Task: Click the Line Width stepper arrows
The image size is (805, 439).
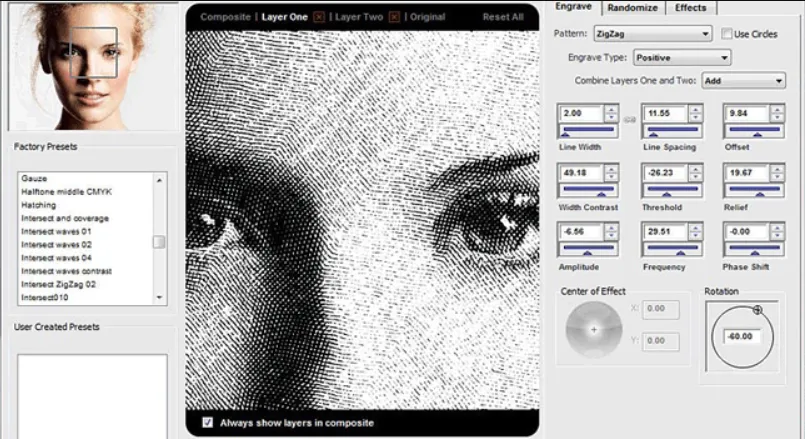Action: (613, 114)
